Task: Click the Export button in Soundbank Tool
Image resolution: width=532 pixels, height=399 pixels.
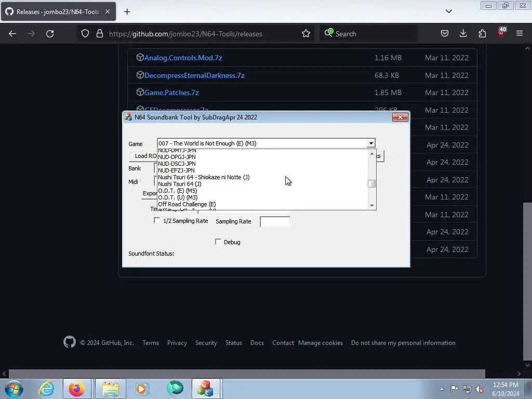Action: [x=150, y=193]
